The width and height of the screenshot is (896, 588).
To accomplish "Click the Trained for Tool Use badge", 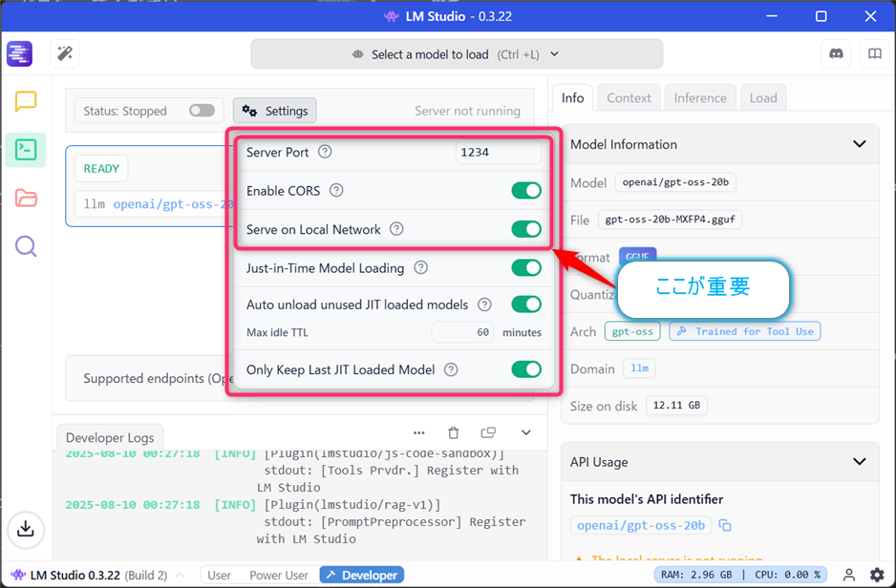I will tap(744, 331).
